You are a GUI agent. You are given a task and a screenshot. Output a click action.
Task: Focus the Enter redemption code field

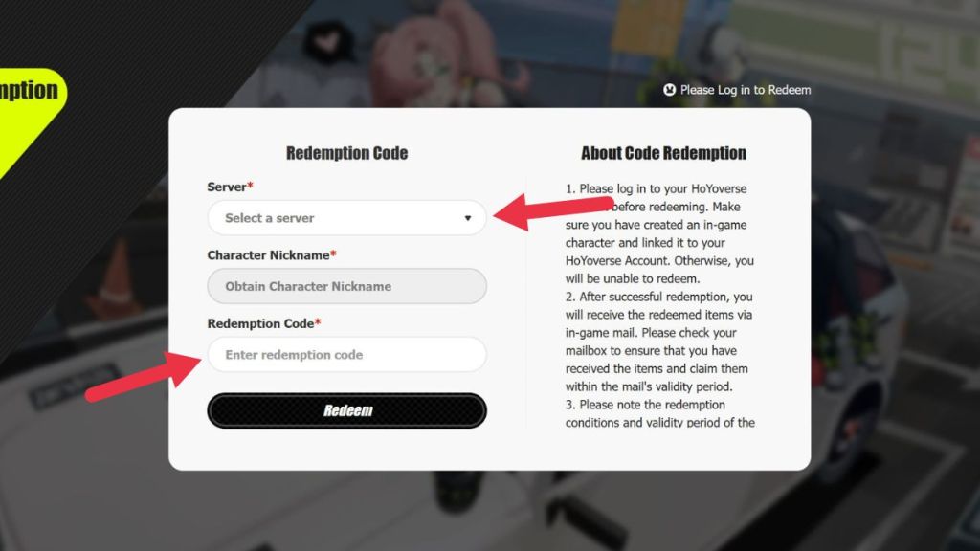coord(346,355)
